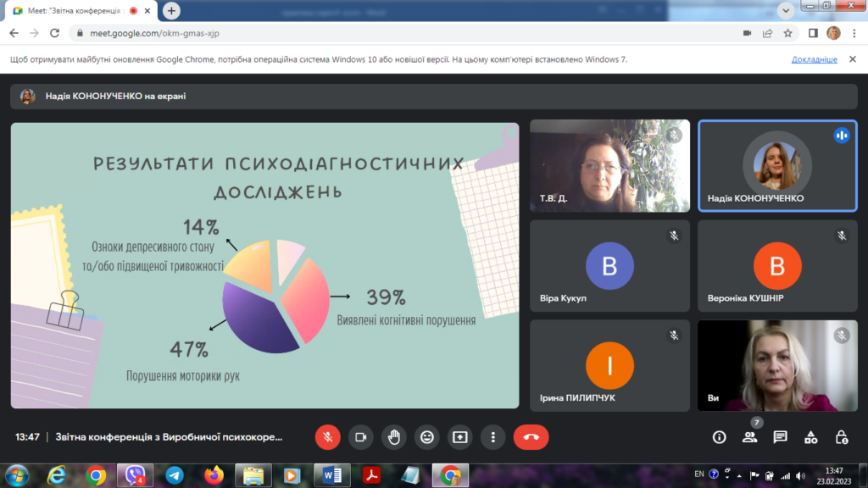Open the activities shapes icon
The image size is (868, 488).
pyautogui.click(x=810, y=437)
